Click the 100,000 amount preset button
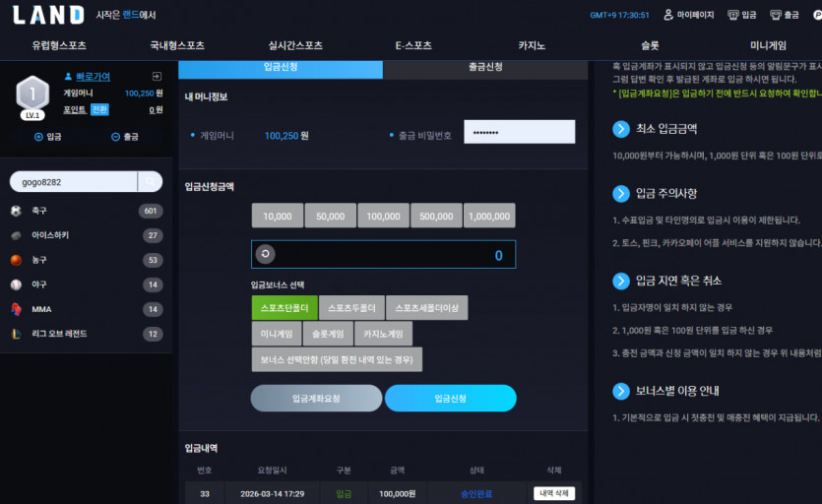Image resolution: width=822 pixels, height=504 pixels. click(383, 217)
